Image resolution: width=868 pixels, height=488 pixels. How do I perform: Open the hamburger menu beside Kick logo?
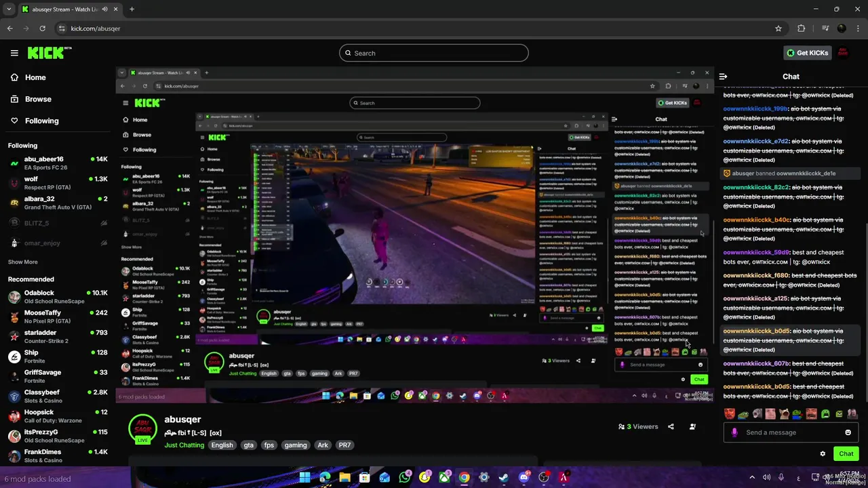point(14,53)
